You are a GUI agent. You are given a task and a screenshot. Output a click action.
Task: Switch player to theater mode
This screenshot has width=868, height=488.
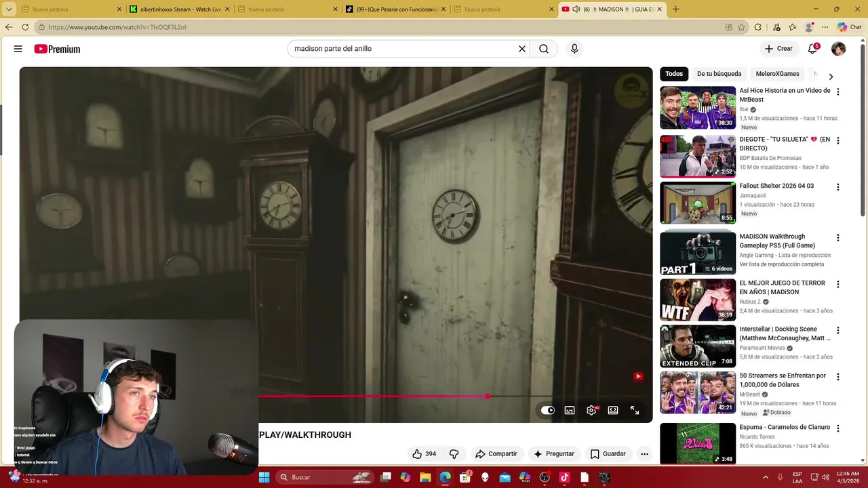click(x=613, y=410)
